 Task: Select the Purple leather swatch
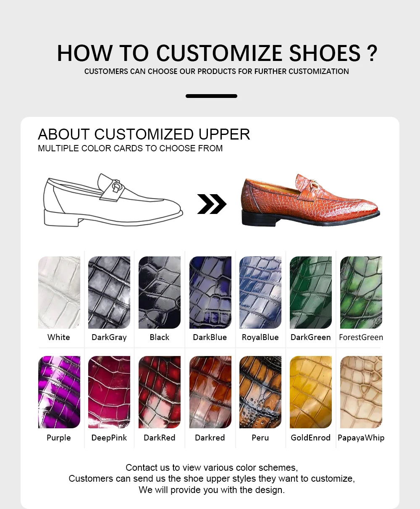click(x=59, y=392)
